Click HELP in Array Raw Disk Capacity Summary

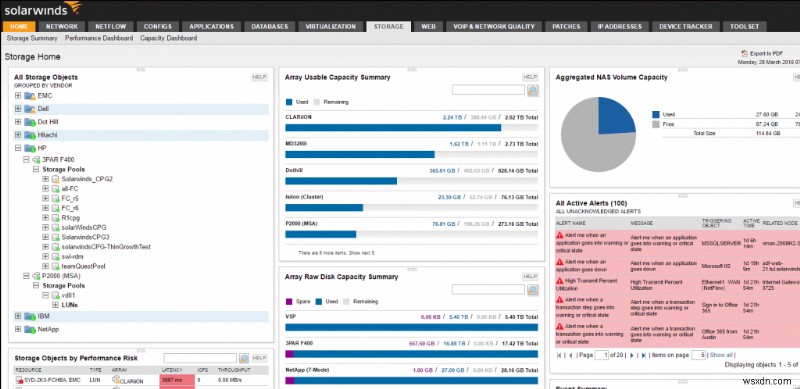coord(530,277)
